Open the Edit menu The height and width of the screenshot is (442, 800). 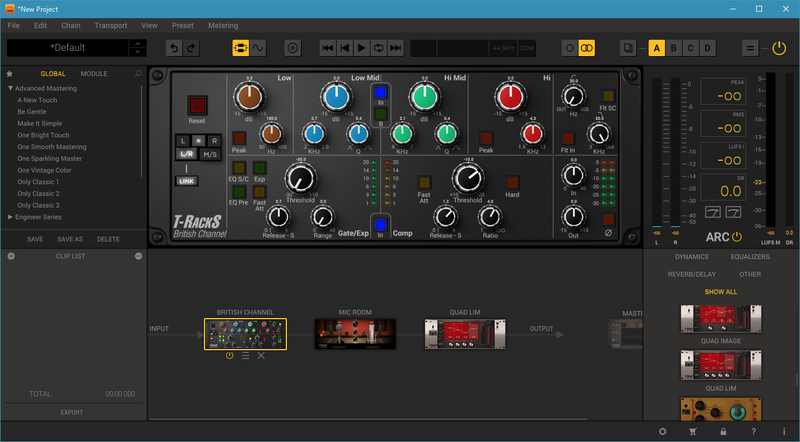(x=40, y=26)
